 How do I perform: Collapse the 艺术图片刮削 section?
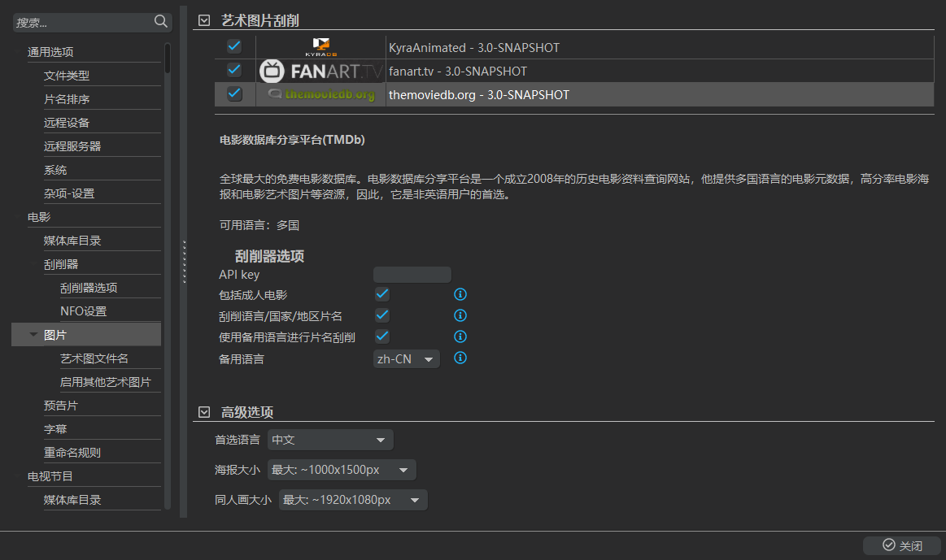click(x=204, y=20)
